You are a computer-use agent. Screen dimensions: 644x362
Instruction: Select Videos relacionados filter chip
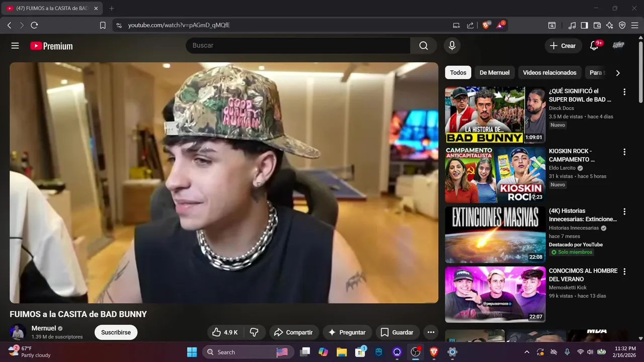click(549, 73)
